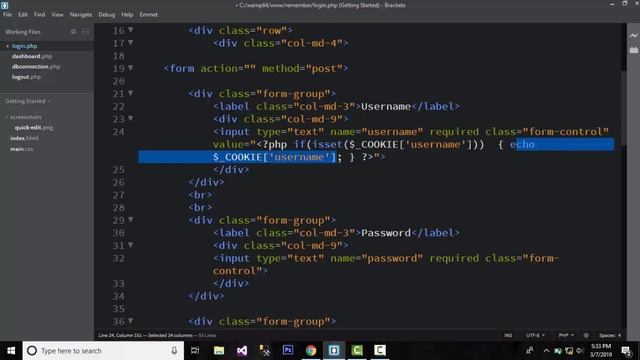Screen dimensions: 640x360
Task: Fold code at line 16
Action: (131, 30)
